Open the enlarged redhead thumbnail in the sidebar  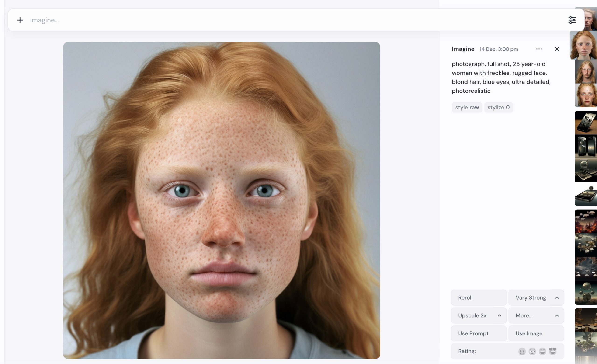583,45
